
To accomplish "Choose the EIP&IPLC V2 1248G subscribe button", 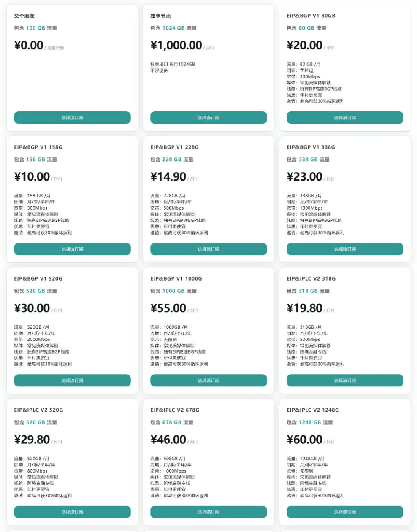I will [345, 512].
